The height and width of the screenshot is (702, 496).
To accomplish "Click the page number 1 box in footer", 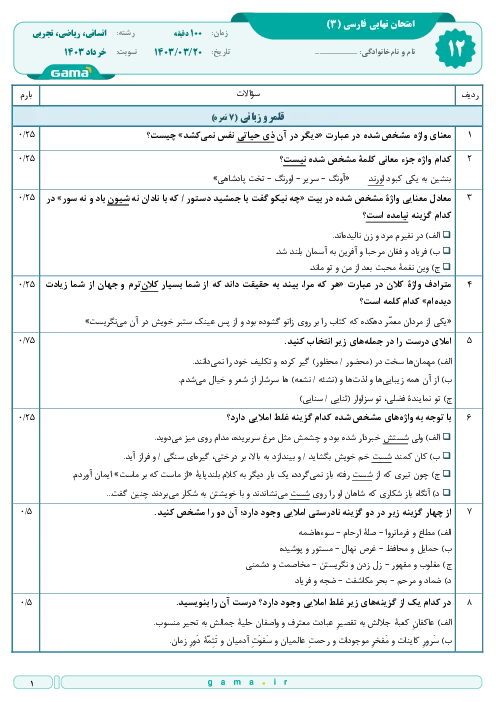I will [x=33, y=682].
